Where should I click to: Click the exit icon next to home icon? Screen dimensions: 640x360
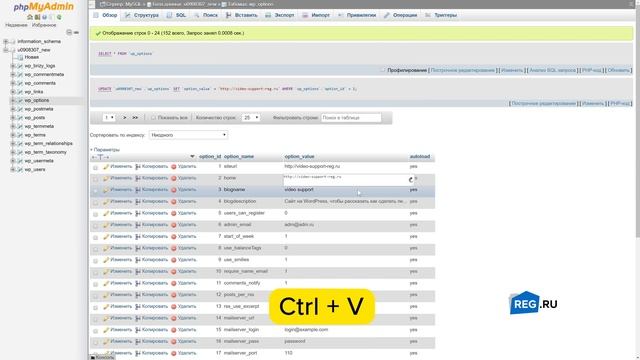click(x=37, y=17)
